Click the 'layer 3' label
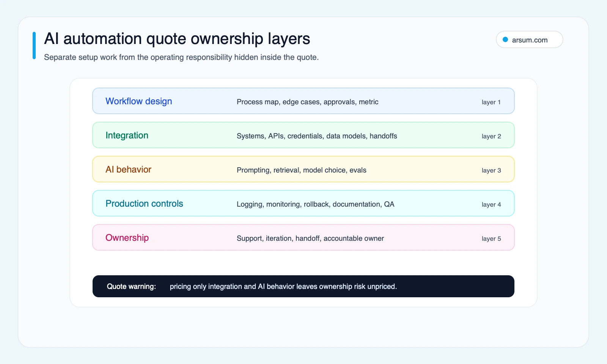Image resolution: width=607 pixels, height=364 pixels. click(x=491, y=170)
